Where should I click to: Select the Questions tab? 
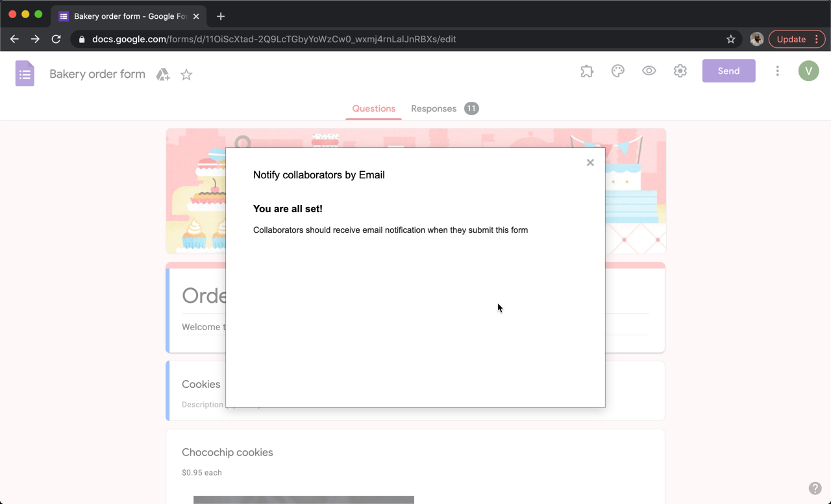(373, 108)
